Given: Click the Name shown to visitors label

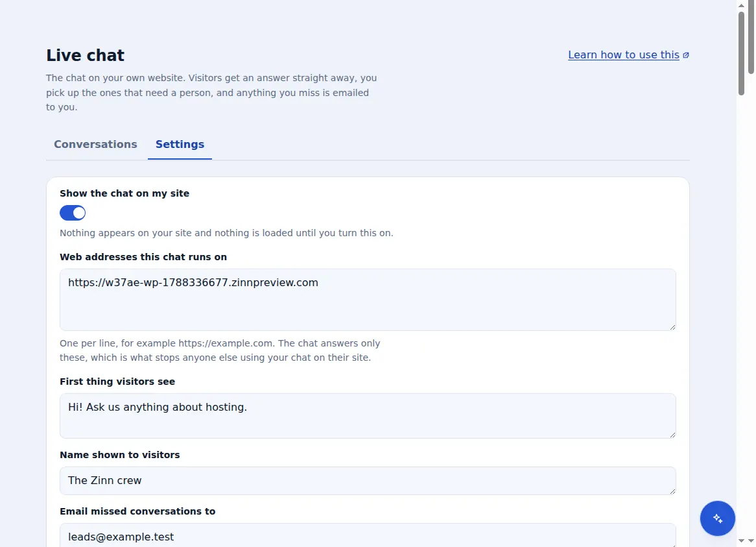Looking at the screenshot, I should tap(119, 455).
